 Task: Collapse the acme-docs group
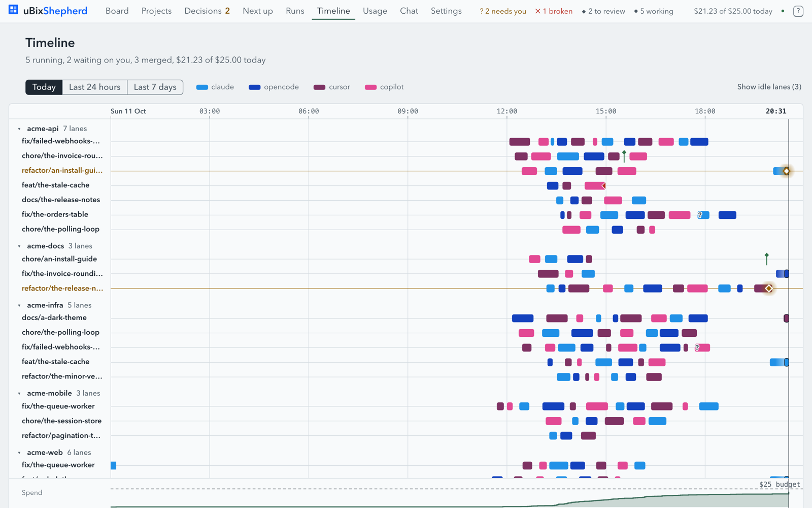point(19,246)
